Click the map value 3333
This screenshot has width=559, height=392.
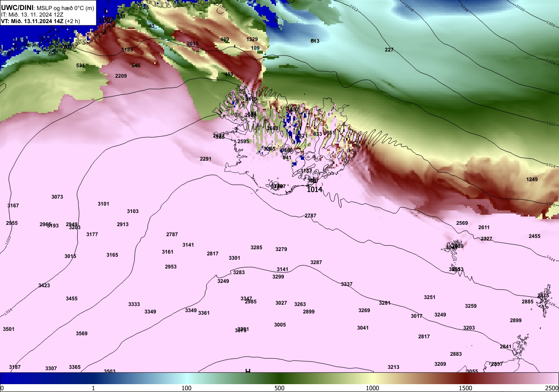coord(134,304)
